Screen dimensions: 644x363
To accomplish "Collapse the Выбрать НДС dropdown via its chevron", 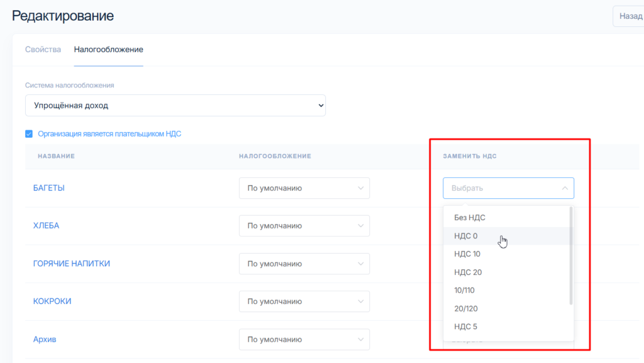I will [x=564, y=188].
